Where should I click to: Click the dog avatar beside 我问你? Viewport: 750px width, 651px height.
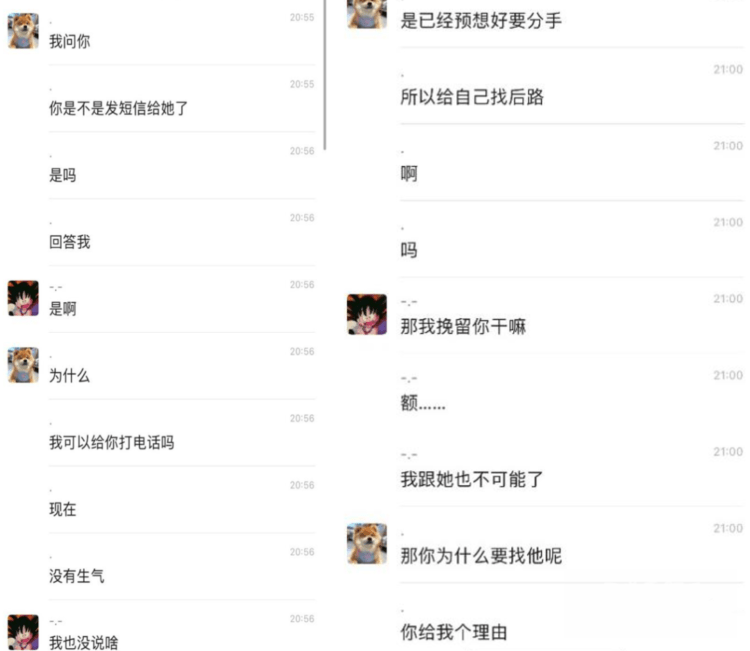pos(23,31)
